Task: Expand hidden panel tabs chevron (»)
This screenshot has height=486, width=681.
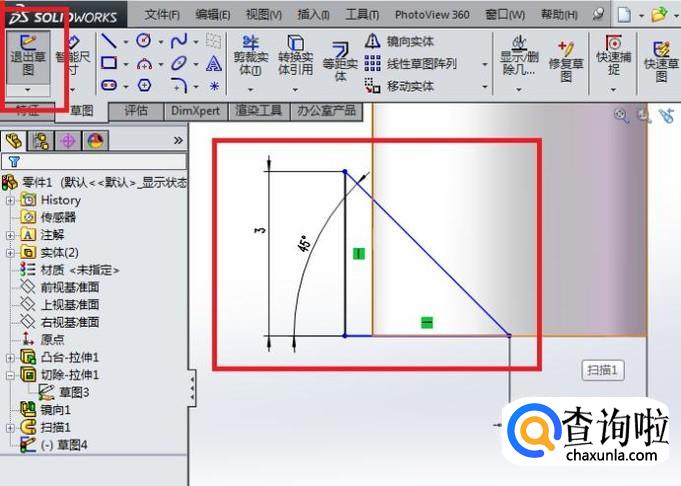Action: [178, 140]
